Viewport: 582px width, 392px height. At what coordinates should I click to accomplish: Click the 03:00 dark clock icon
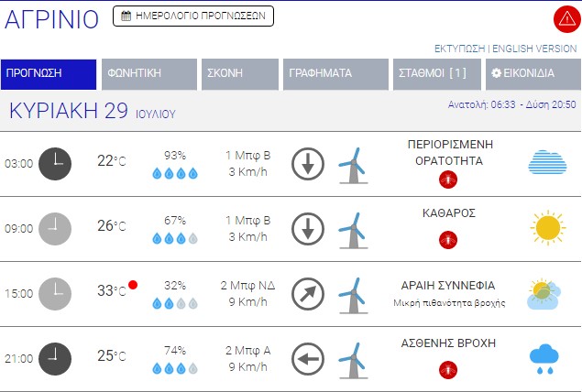(x=55, y=163)
